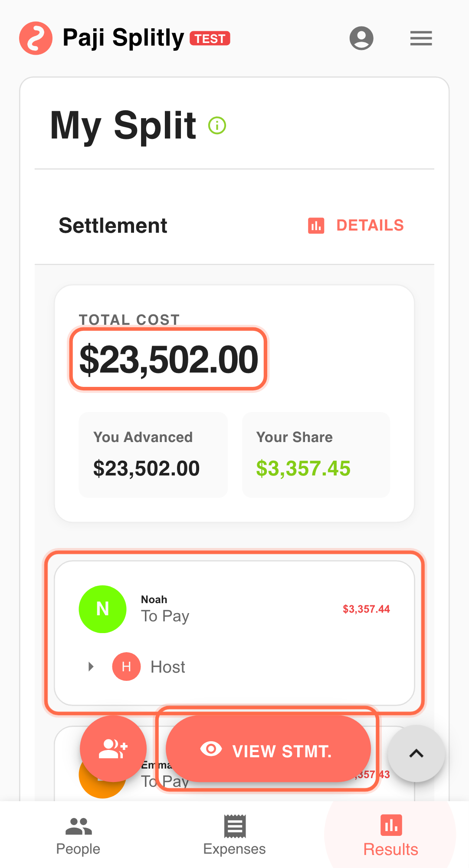Click the $23,502.00 total cost amount

tap(169, 360)
